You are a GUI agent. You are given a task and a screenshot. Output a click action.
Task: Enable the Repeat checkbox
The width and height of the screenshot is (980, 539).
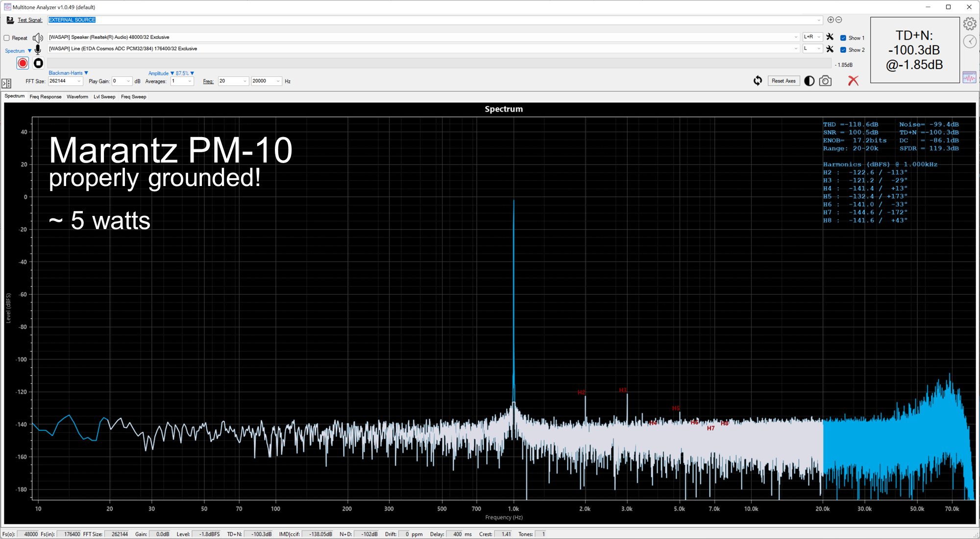pos(7,38)
